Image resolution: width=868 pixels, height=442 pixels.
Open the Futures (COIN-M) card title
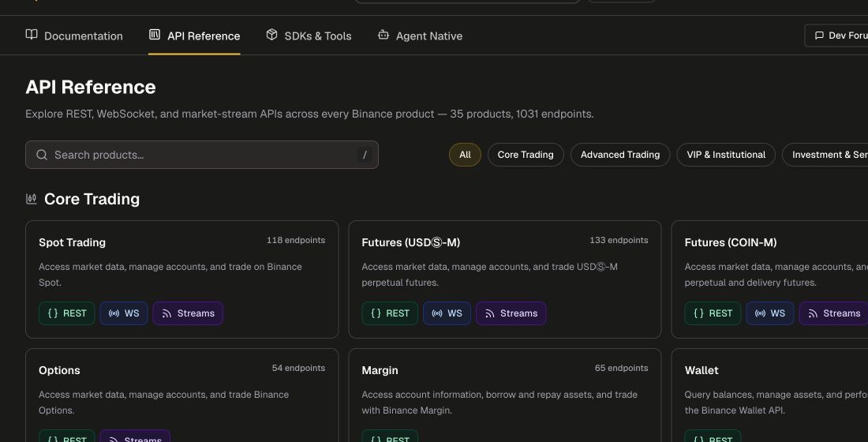pos(731,242)
